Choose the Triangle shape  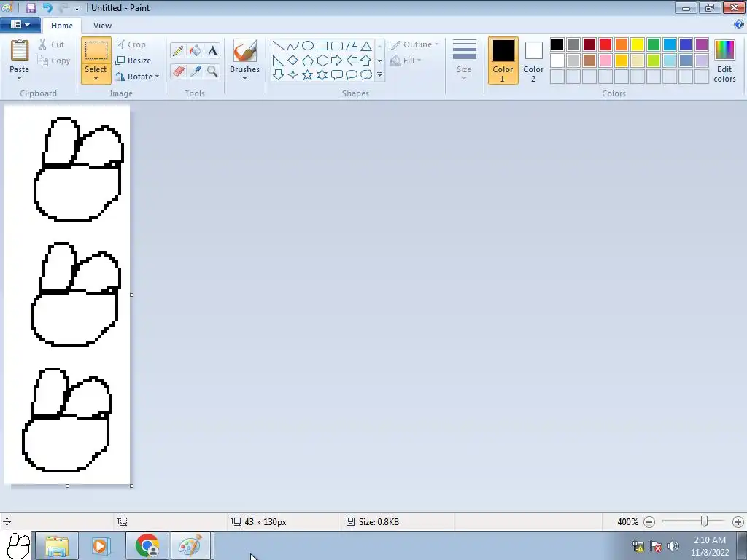[x=366, y=46]
